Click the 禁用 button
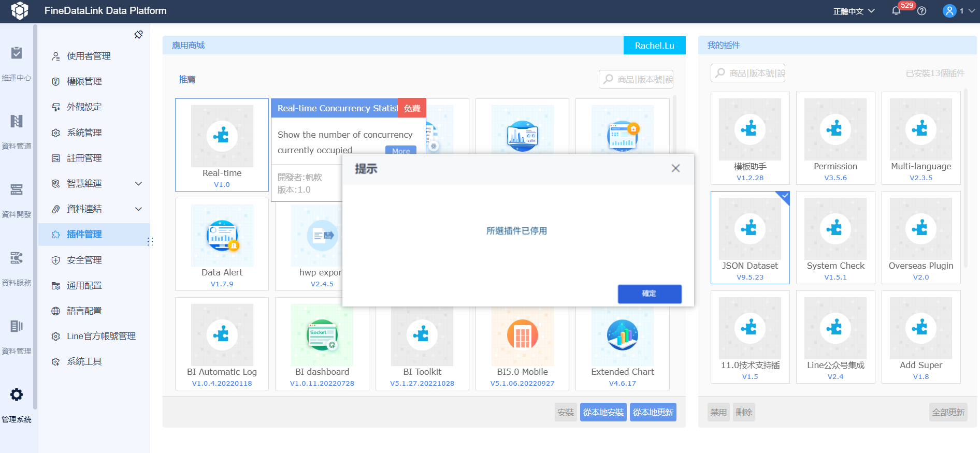This screenshot has height=453, width=980. 718,412
